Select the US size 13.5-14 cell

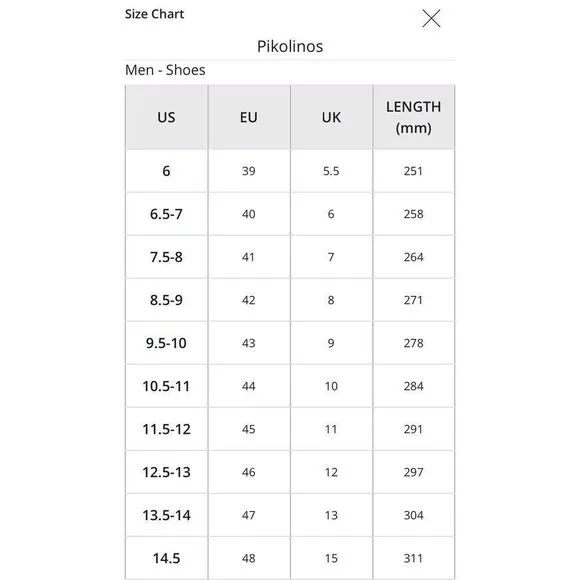pos(166,515)
